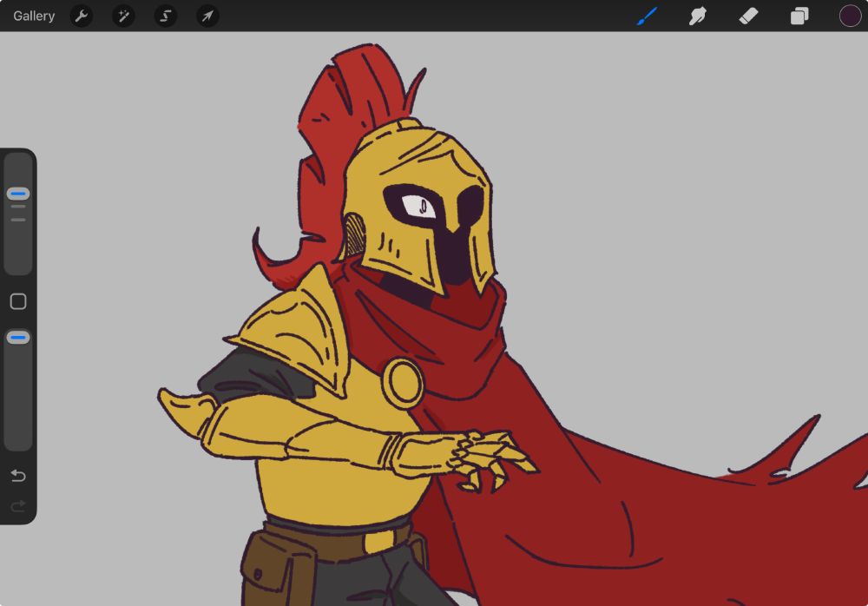868x606 pixels.
Task: Click the brush size slider handle
Action: click(18, 194)
